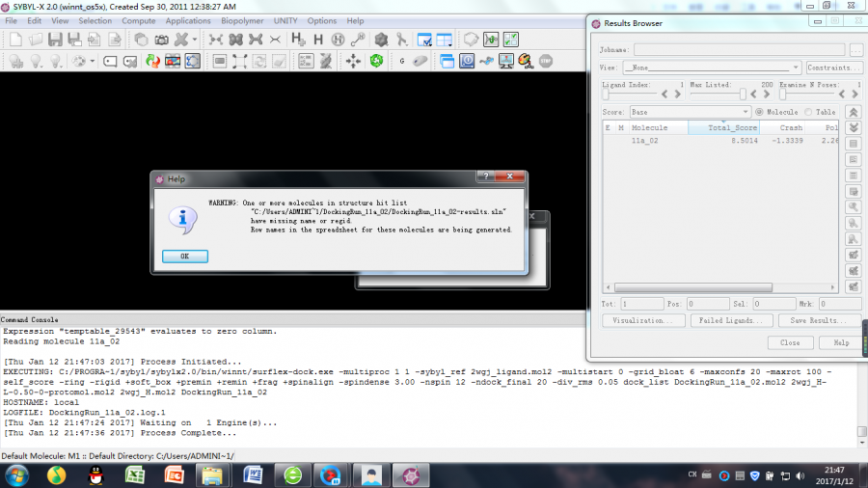
Task: Click the Examine N Poses slider handle
Action: click(x=783, y=95)
